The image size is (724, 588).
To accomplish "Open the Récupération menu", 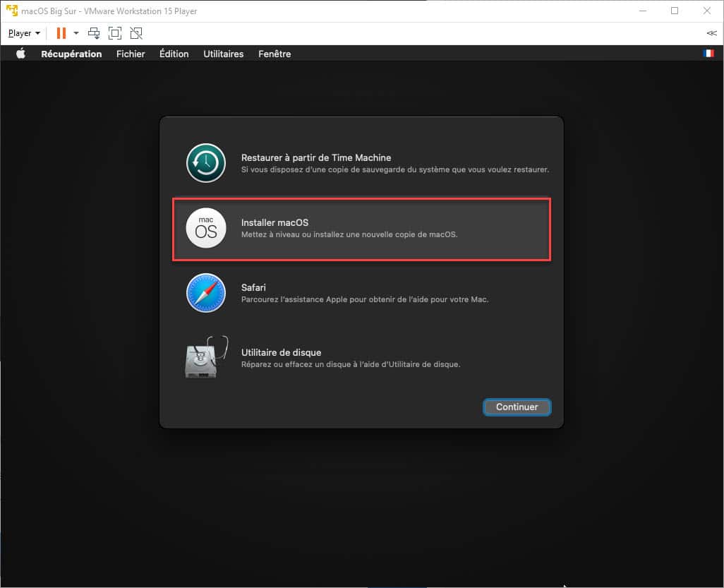I will [x=71, y=54].
